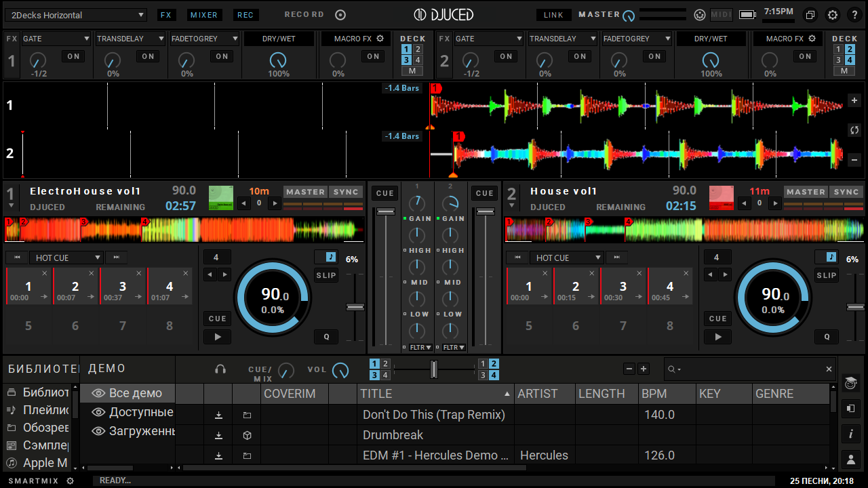The height and width of the screenshot is (488, 868).
Task: Zoom in waveform with plus icon
Action: [854, 100]
